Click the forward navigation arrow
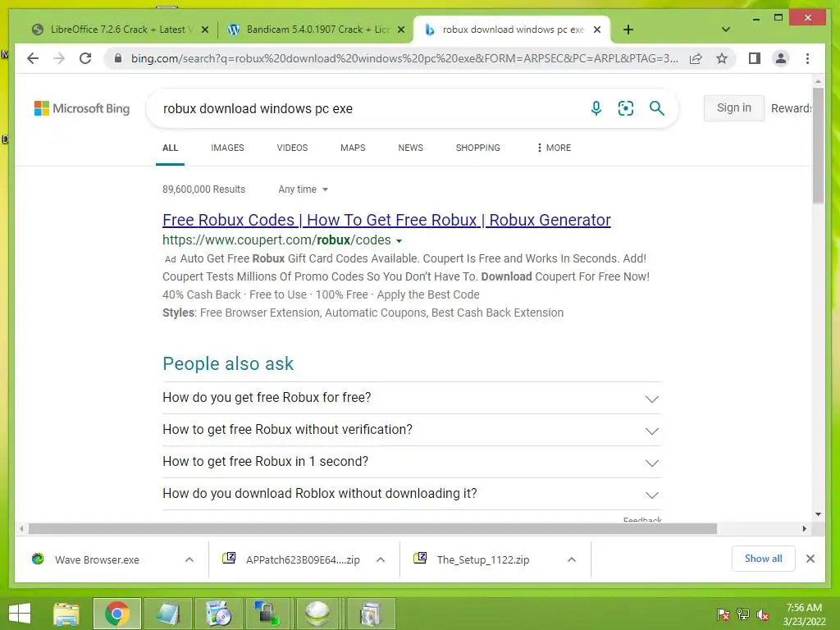840x630 pixels. (x=59, y=58)
